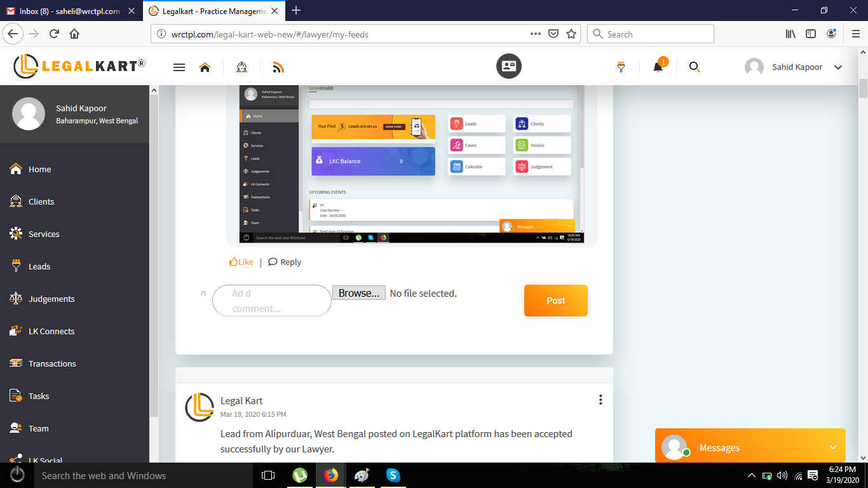
Task: Show hidden system tray icons
Action: pyautogui.click(x=751, y=475)
